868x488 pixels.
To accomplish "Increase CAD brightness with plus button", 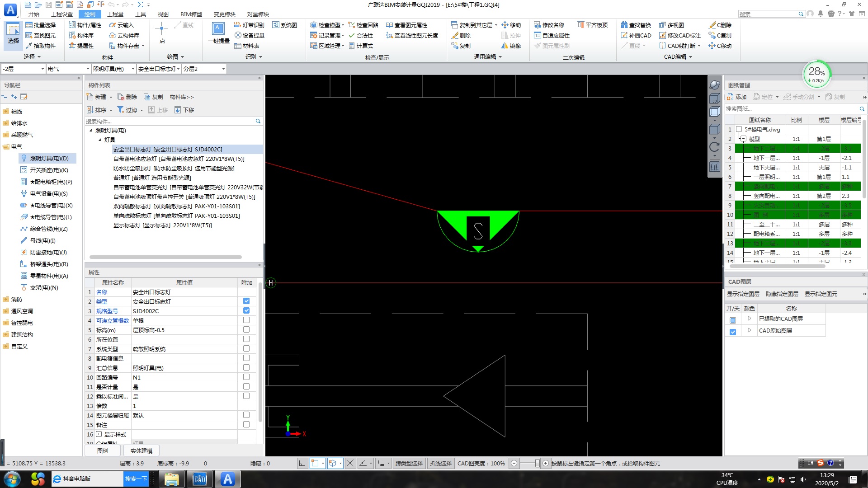I will (546, 463).
